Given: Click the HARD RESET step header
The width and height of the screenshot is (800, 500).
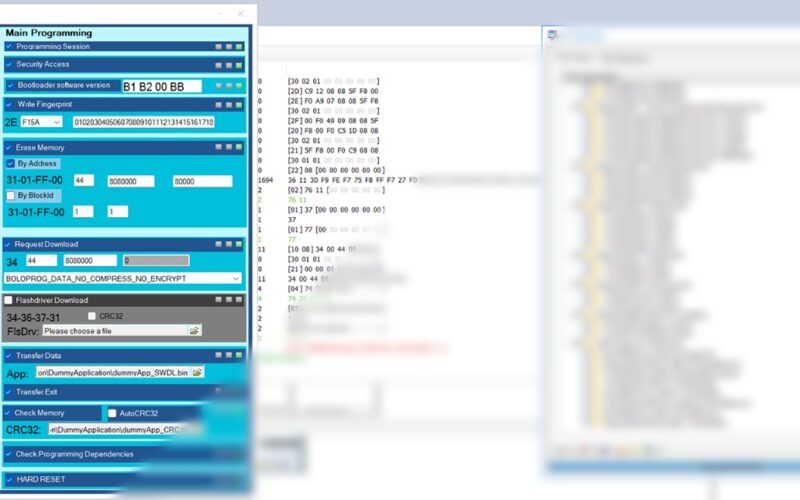Looking at the screenshot, I should click(x=100, y=480).
